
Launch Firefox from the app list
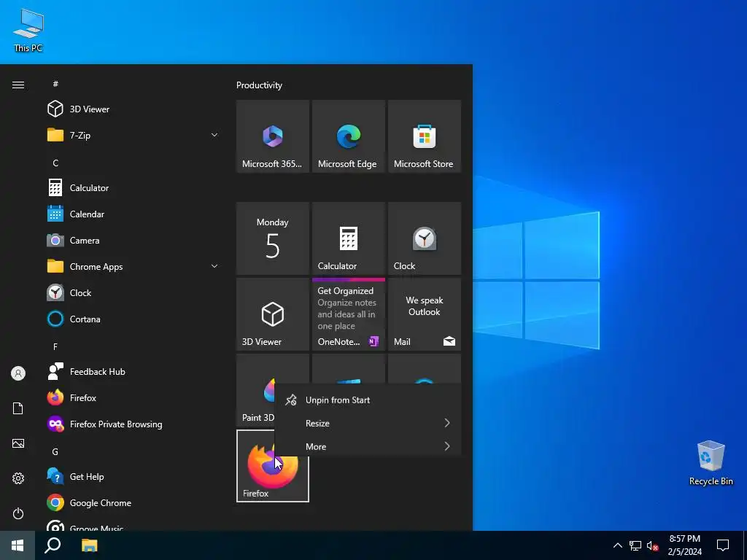pos(133,397)
